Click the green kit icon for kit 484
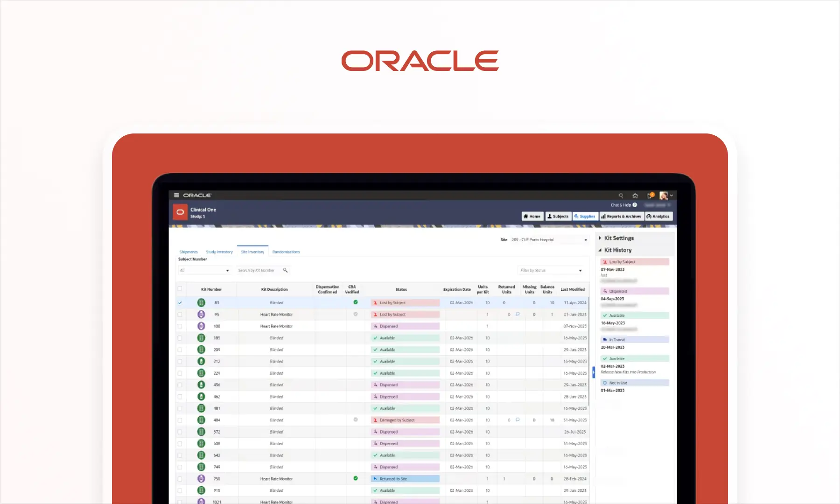 201,420
